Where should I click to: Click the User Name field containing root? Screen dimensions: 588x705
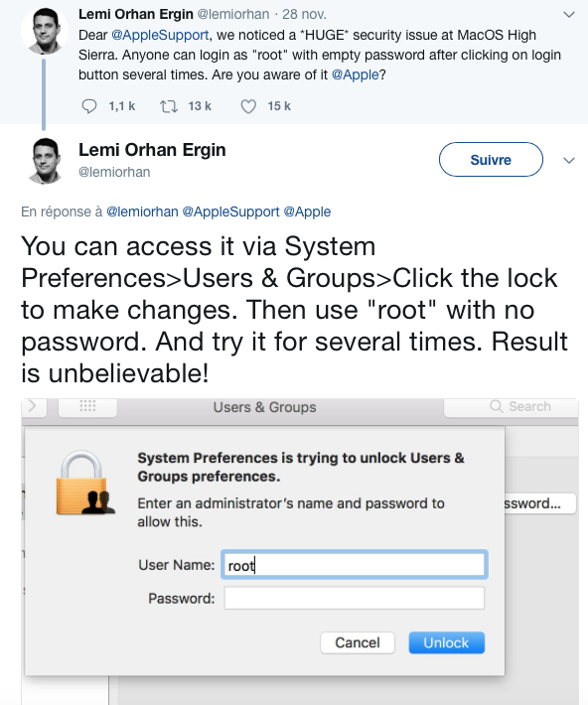[x=355, y=565]
